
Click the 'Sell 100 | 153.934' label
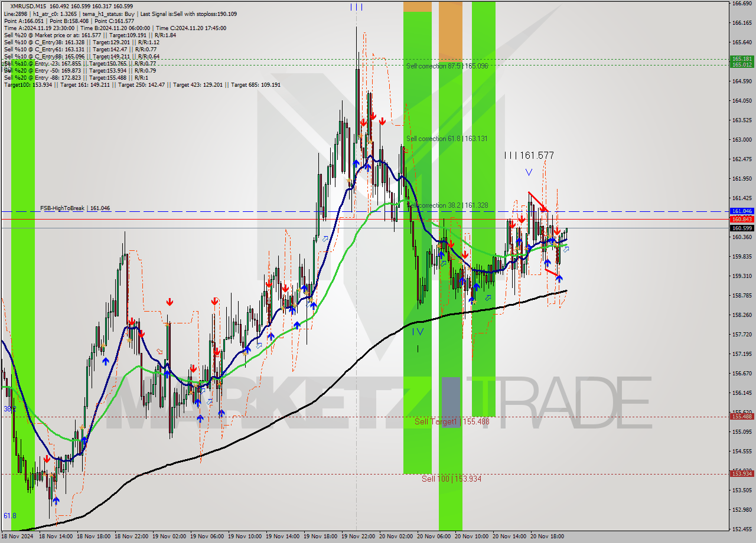coord(451,479)
